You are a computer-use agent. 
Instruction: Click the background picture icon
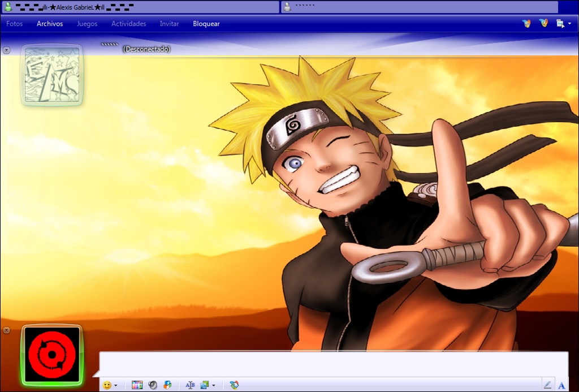205,385
